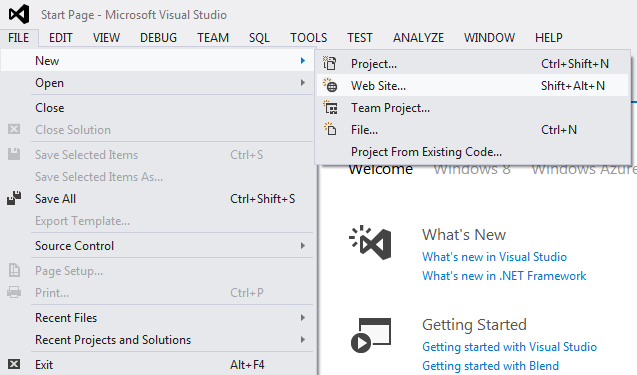
Task: Expand the Open submenu arrow
Action: pos(303,82)
